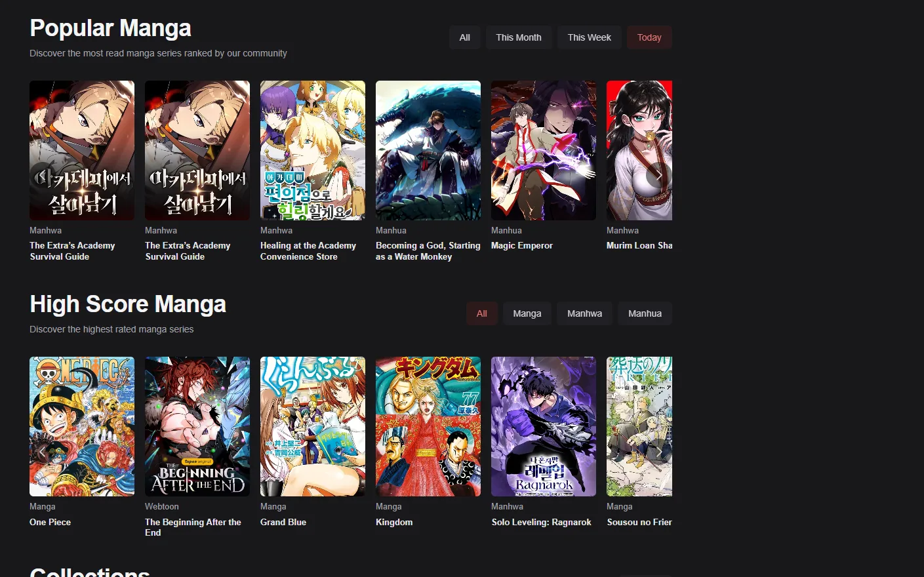Show previous Popular Manga carousel items

[x=43, y=175]
